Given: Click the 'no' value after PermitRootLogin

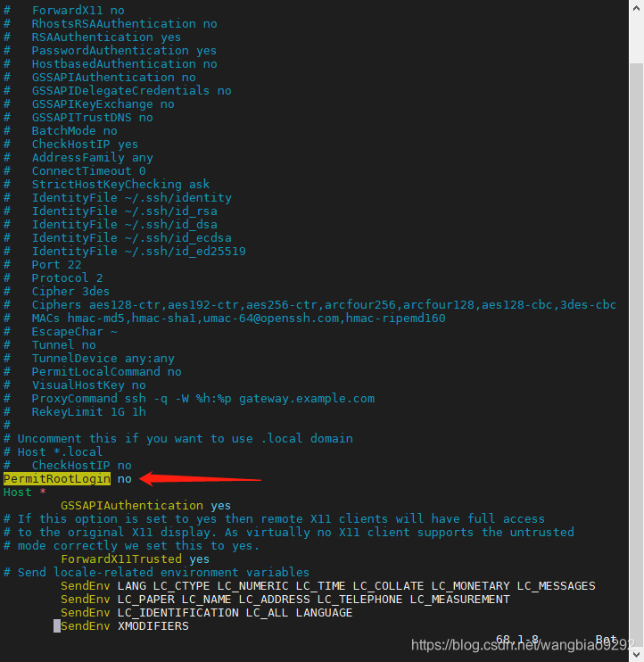Looking at the screenshot, I should (125, 479).
